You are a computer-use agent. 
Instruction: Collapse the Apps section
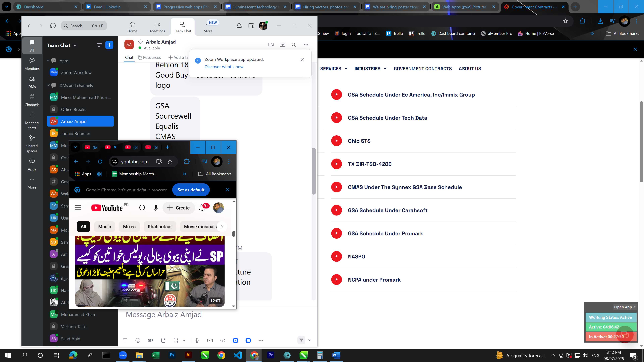[x=48, y=61]
